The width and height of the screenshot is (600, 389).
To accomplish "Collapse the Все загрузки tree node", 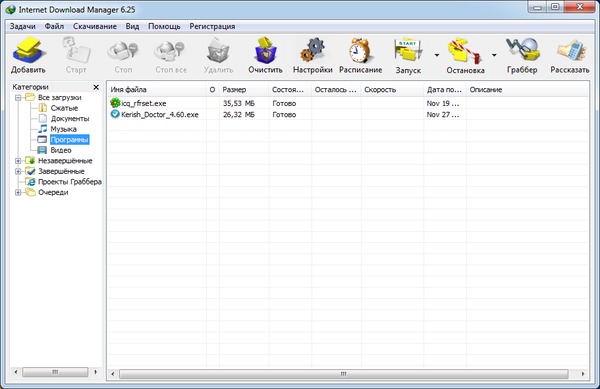I will coord(18,98).
